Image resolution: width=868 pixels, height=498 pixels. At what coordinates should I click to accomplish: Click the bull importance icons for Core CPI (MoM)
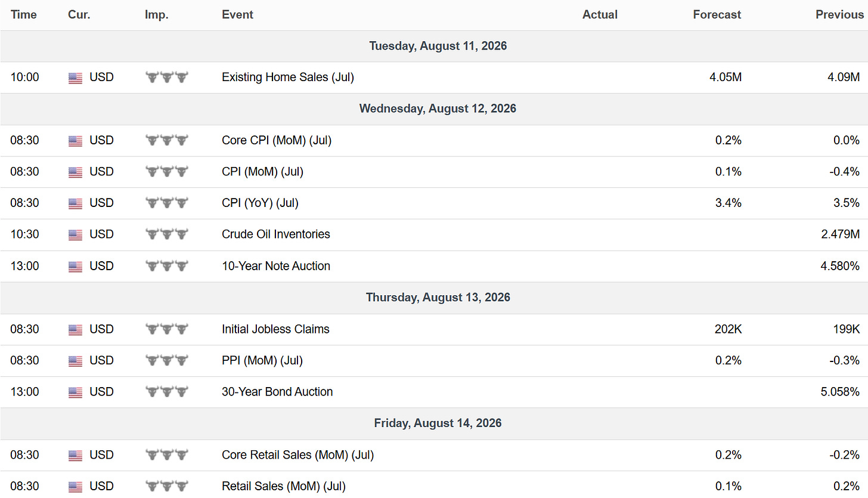tap(167, 141)
